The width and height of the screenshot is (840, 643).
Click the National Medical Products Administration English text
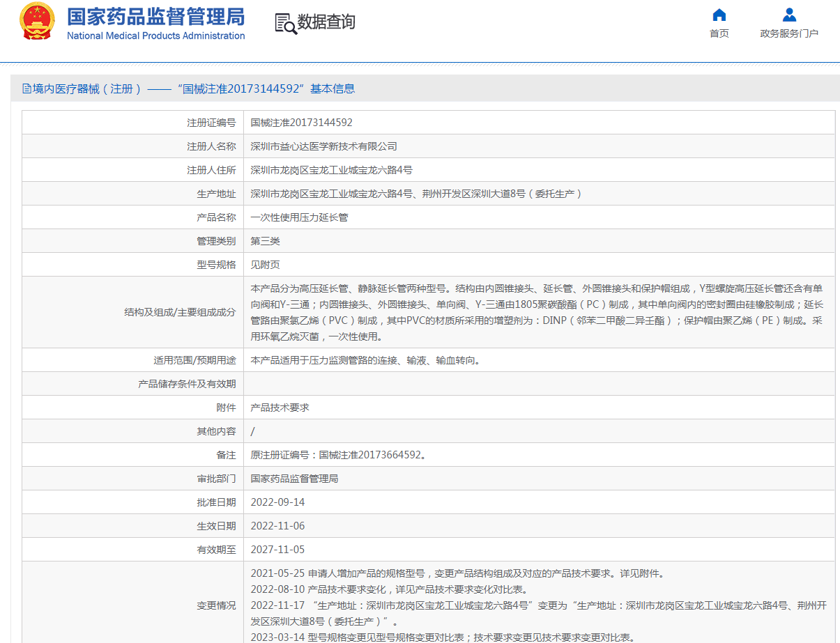pos(155,36)
